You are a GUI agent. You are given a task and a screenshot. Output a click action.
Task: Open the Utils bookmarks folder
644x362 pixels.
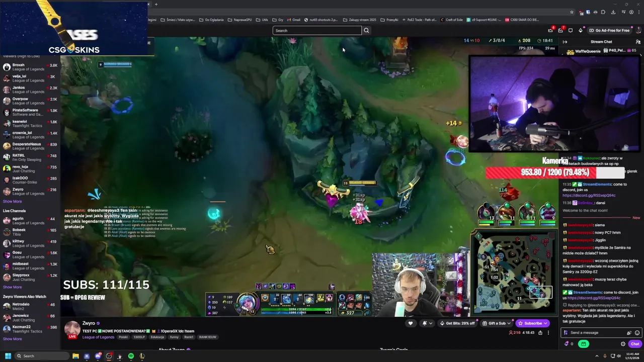click(x=262, y=20)
